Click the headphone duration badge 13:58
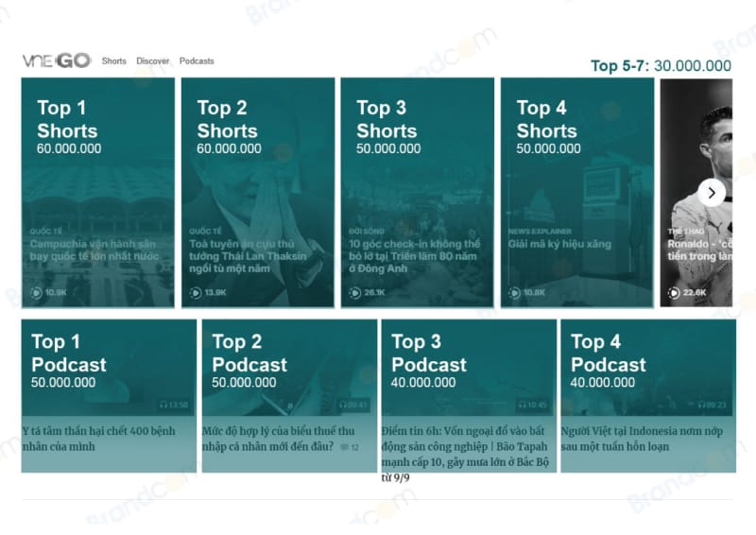756x535 pixels. coord(174,405)
